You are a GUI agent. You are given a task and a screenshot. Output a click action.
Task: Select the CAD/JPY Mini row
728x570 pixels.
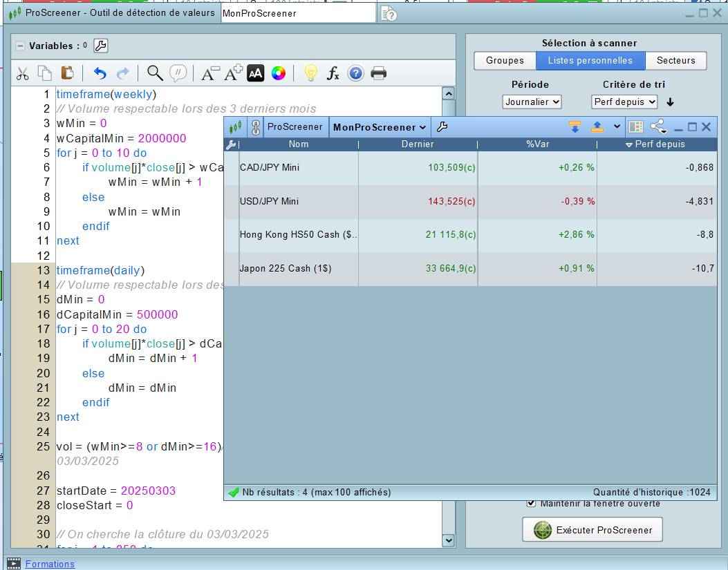470,168
